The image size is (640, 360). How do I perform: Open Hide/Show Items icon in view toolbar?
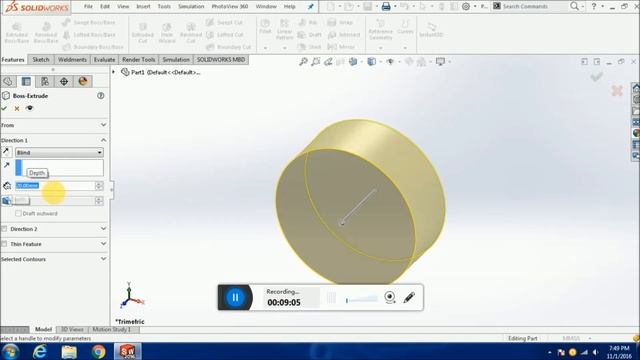point(391,62)
